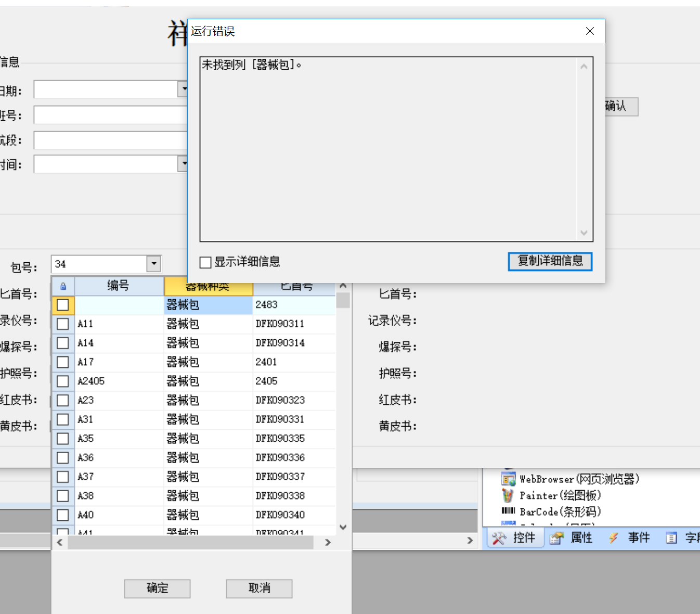Click the 确认 button behind the dialog
This screenshot has width=700, height=614.
621,107
